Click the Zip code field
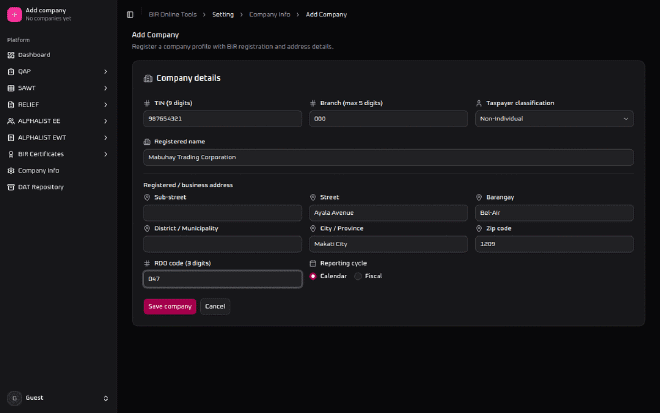Viewport: 660px width, 413px height. click(x=554, y=244)
